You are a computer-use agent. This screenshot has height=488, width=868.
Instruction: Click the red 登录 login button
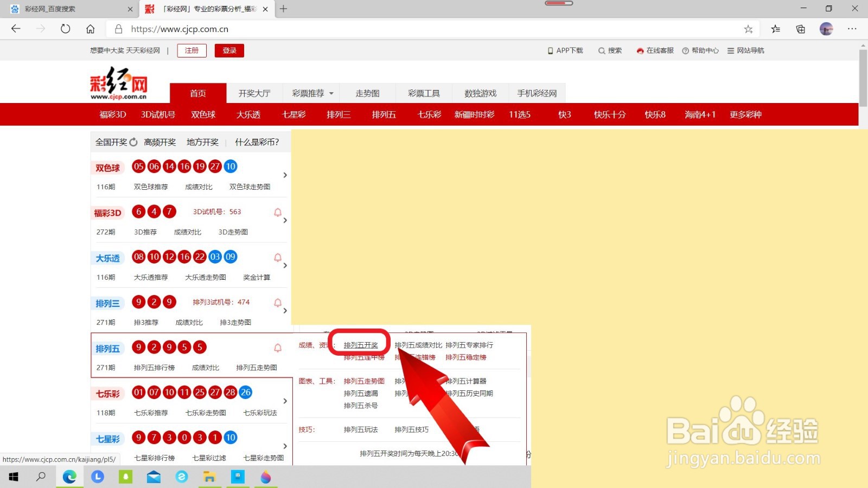229,50
